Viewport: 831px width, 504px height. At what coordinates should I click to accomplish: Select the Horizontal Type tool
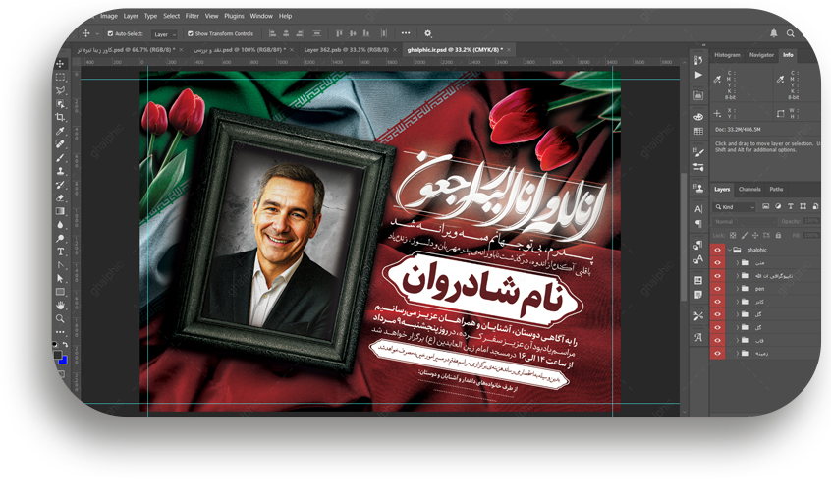pyautogui.click(x=61, y=252)
